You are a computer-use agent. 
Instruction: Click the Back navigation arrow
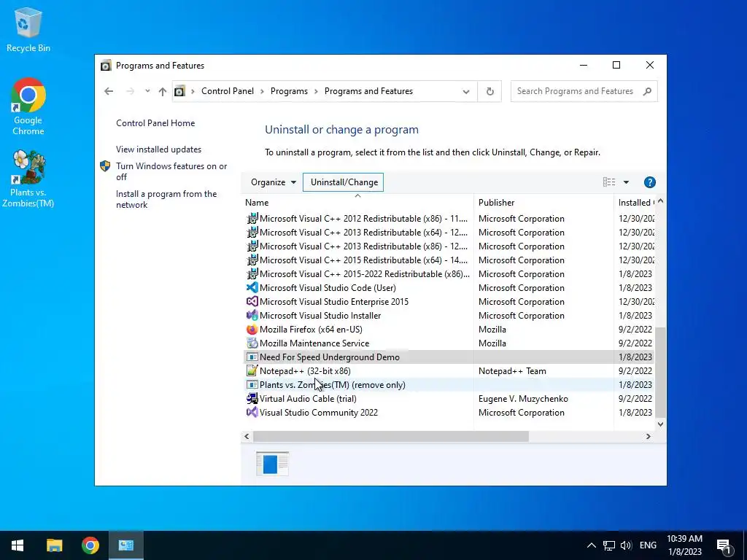[x=109, y=91]
